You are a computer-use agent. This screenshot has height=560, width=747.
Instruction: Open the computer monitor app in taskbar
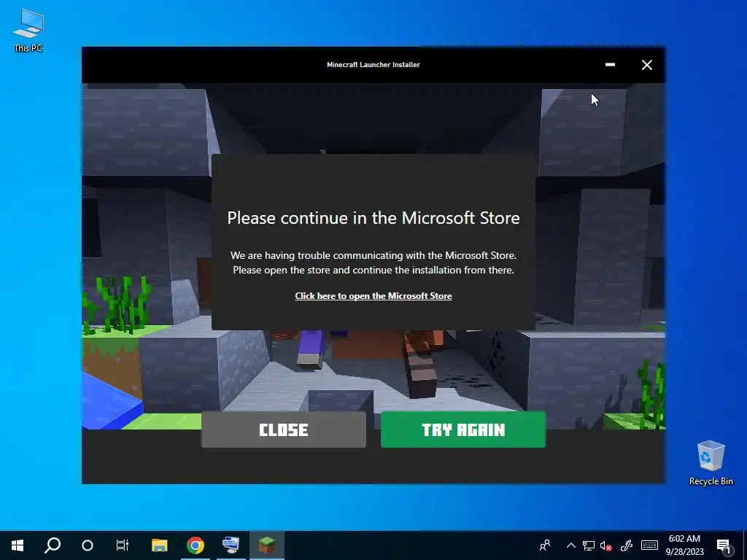(x=231, y=545)
